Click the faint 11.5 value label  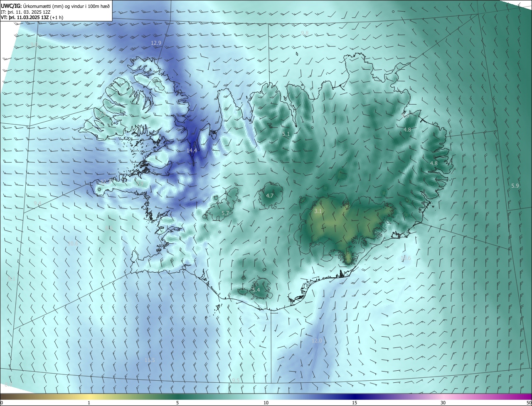pyautogui.click(x=150, y=360)
